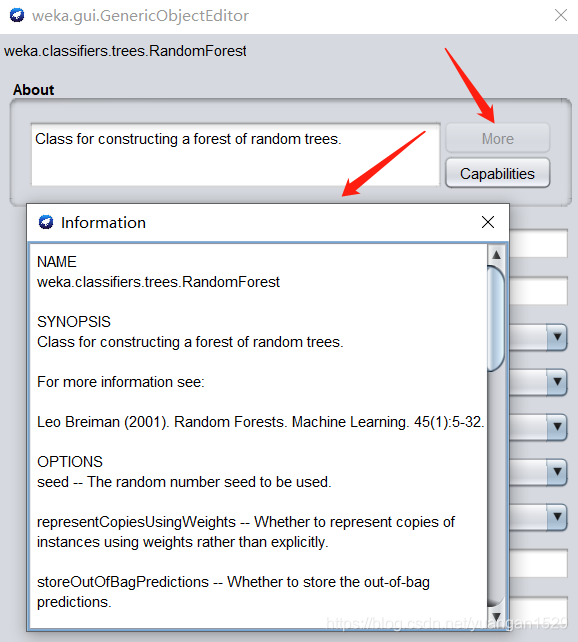Click the 'OPTIONS' heading

(70, 462)
